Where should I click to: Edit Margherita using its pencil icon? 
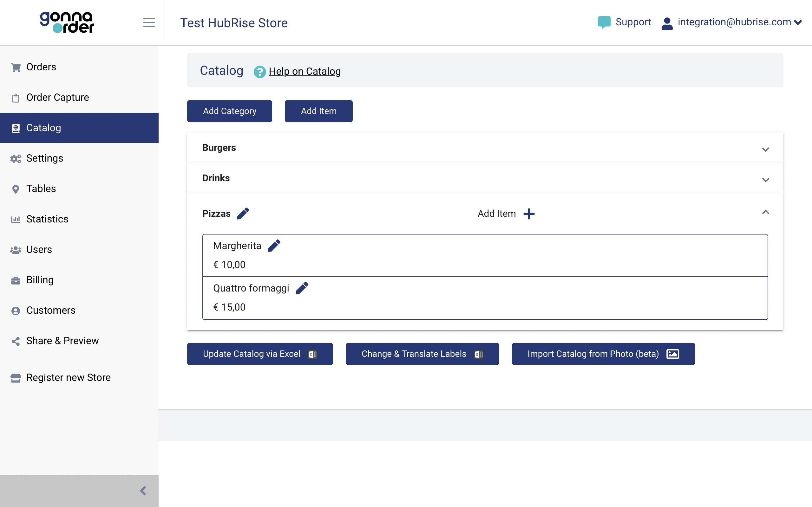pos(274,246)
